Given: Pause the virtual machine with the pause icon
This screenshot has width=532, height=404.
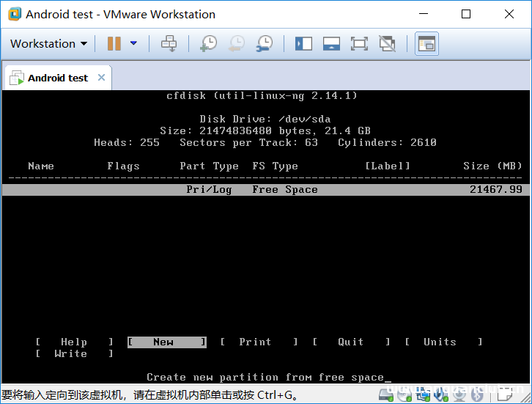Looking at the screenshot, I should [x=114, y=43].
